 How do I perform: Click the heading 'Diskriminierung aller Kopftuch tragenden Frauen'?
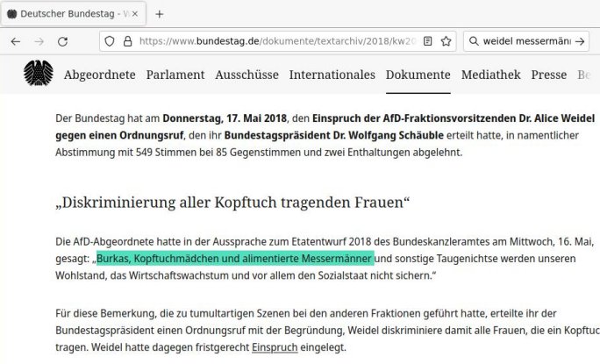tap(232, 202)
